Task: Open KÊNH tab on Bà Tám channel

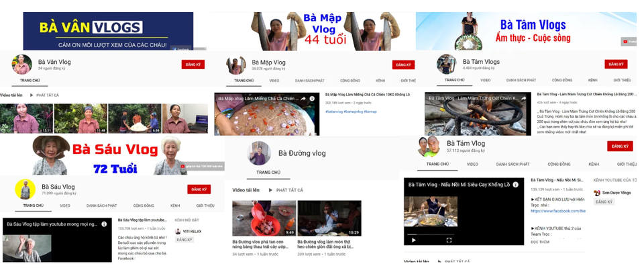Action: click(x=594, y=164)
